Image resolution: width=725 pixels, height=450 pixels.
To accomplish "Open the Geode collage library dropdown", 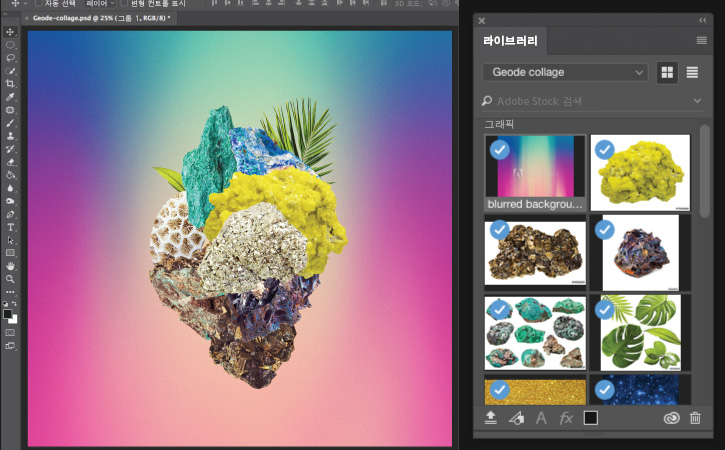I will 565,73.
